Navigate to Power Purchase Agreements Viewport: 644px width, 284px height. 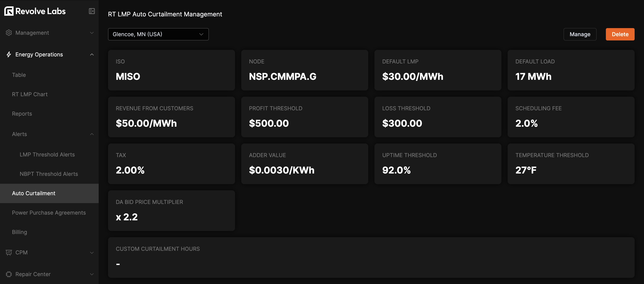click(x=49, y=212)
